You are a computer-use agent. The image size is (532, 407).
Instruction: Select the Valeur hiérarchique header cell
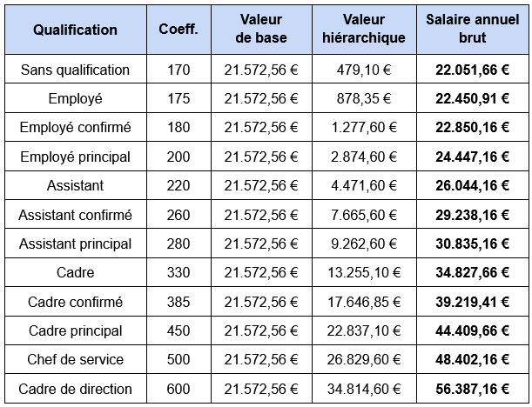[364, 30]
